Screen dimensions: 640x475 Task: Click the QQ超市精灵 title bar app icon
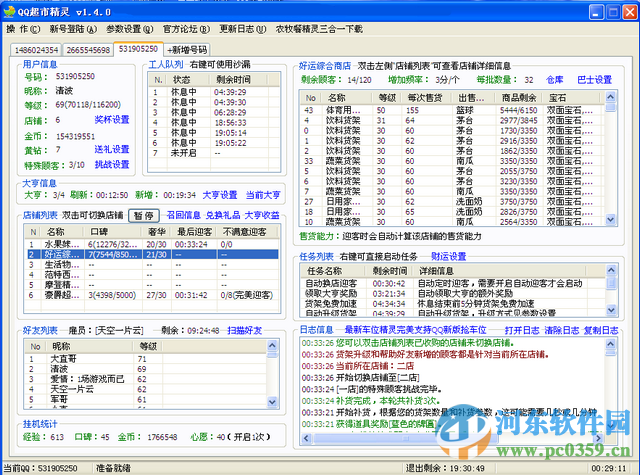click(x=10, y=9)
